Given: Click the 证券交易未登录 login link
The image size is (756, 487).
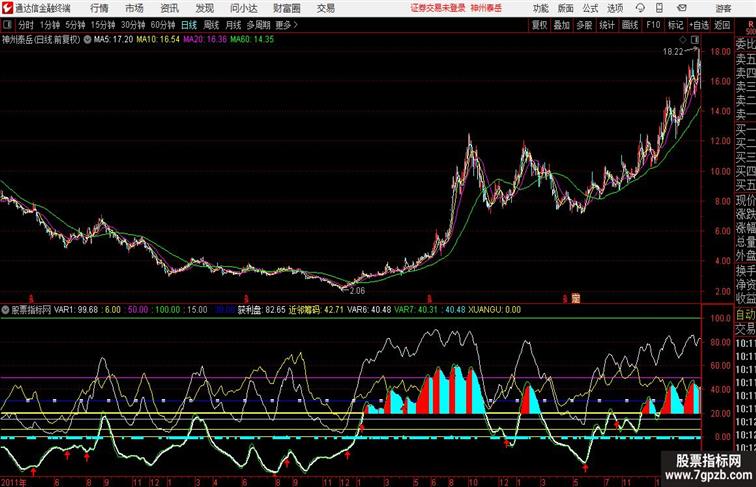Looking at the screenshot, I should pyautogui.click(x=438, y=8).
